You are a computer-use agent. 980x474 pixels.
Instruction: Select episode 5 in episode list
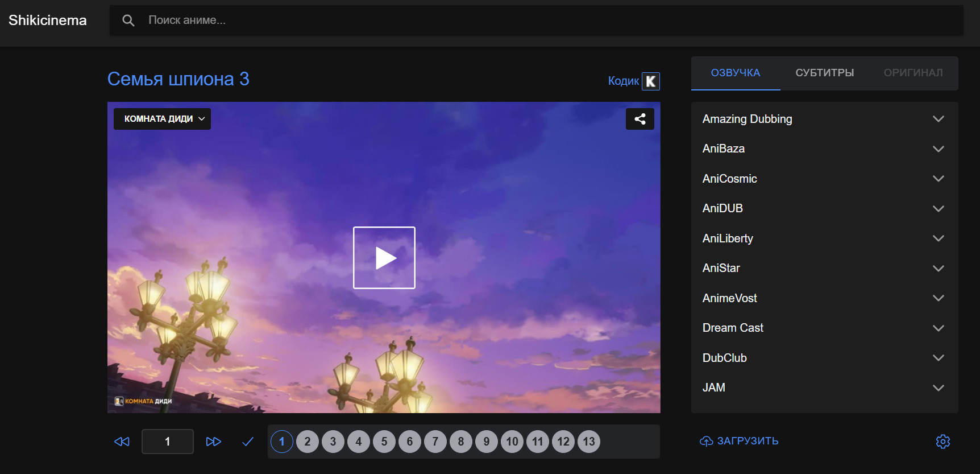[x=384, y=442]
